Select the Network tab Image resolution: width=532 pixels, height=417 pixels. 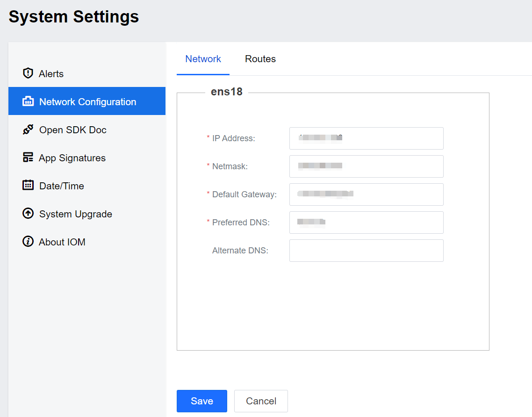pyautogui.click(x=203, y=59)
